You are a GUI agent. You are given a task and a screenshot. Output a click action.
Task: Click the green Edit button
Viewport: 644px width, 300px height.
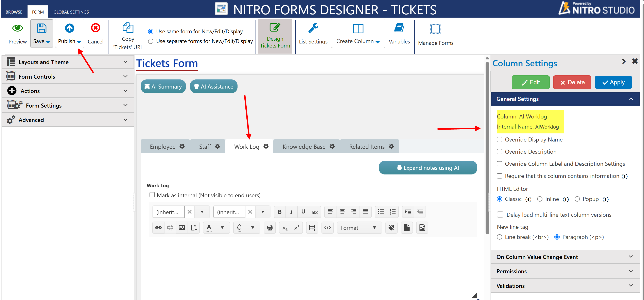pyautogui.click(x=530, y=82)
